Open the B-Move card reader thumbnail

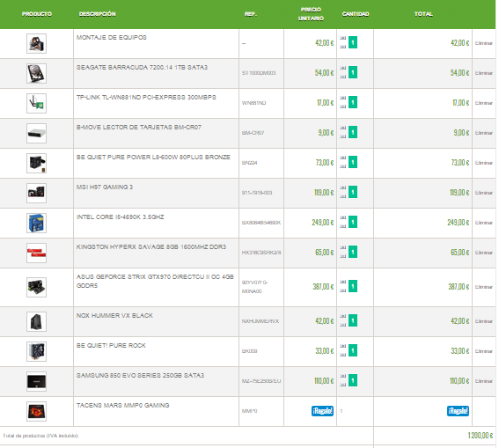(36, 133)
